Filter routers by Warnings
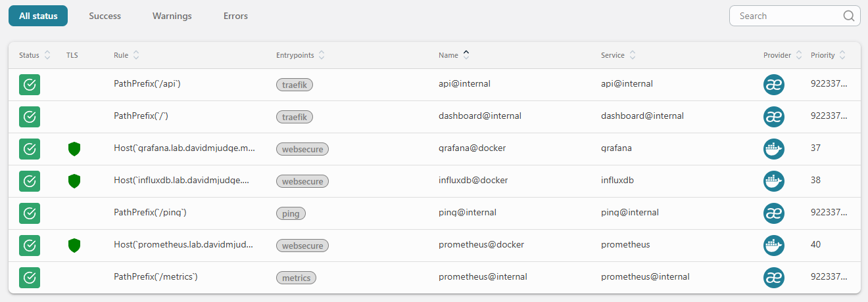The image size is (868, 302). click(172, 16)
